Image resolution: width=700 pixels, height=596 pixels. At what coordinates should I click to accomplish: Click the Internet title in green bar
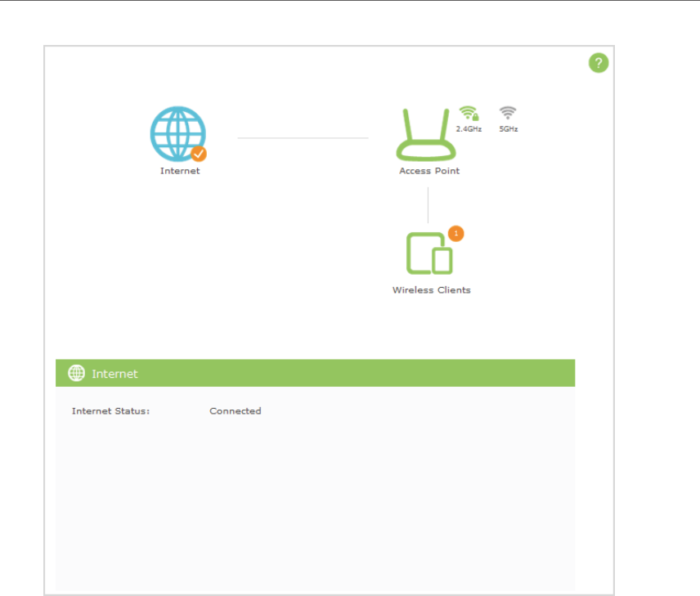pyautogui.click(x=114, y=374)
